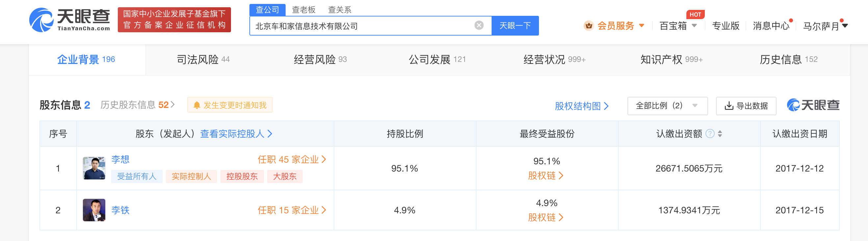Viewport: 868px width, 241px height.
Task: Select the 司法风险 44 tab
Action: tap(203, 60)
